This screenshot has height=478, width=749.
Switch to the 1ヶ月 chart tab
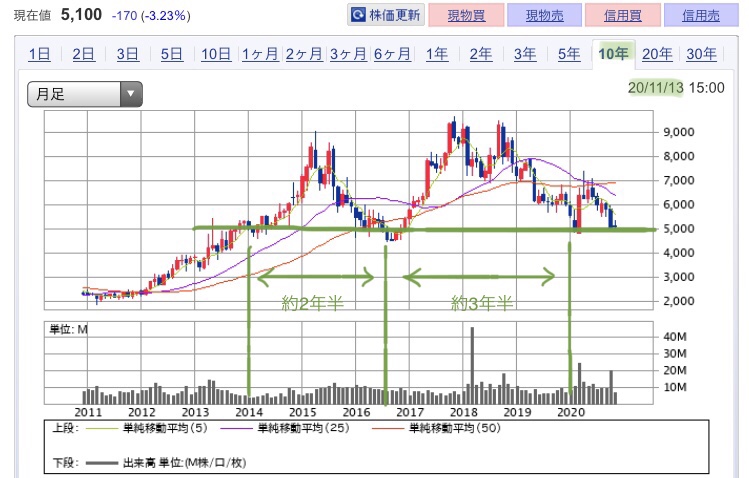(260, 54)
